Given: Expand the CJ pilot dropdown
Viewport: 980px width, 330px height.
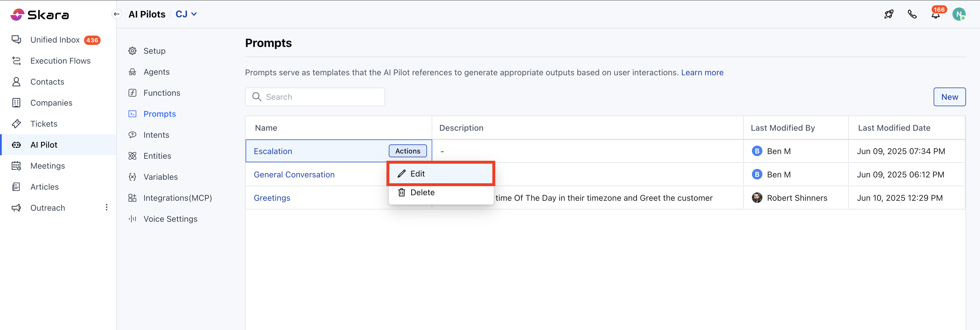Looking at the screenshot, I should tap(186, 15).
